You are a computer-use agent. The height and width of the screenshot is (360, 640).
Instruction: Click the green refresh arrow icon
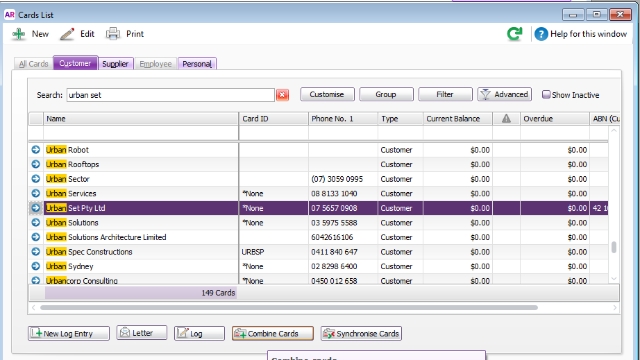click(515, 33)
